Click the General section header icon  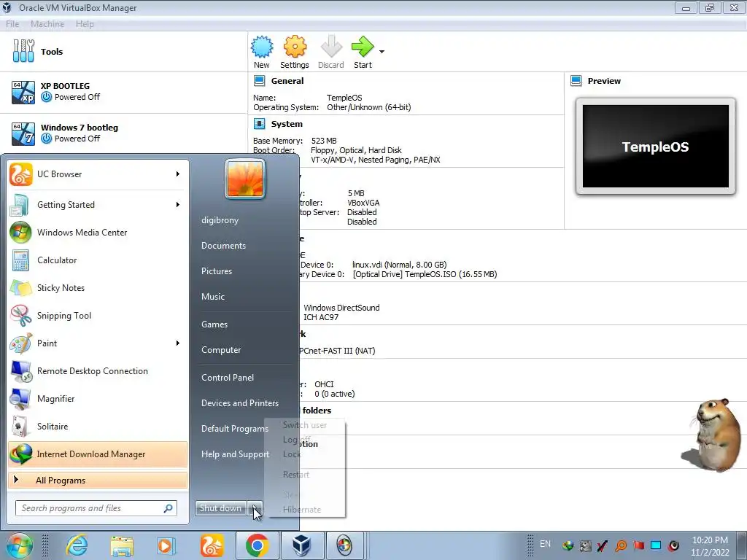pos(259,81)
